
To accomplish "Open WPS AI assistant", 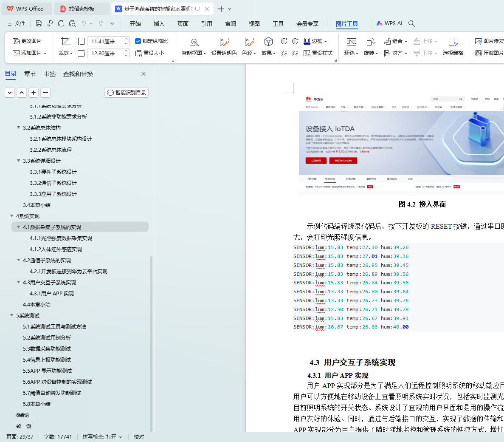I will (x=389, y=23).
